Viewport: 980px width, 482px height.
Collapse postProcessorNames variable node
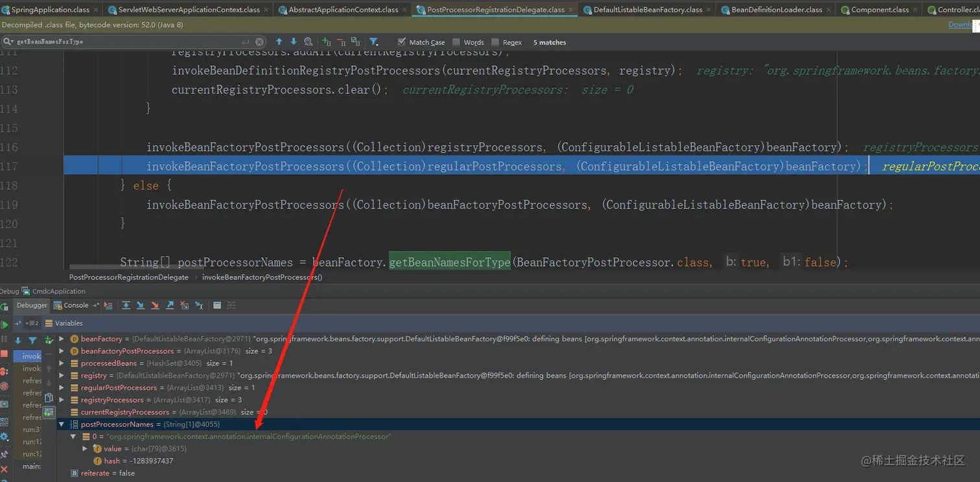62,424
